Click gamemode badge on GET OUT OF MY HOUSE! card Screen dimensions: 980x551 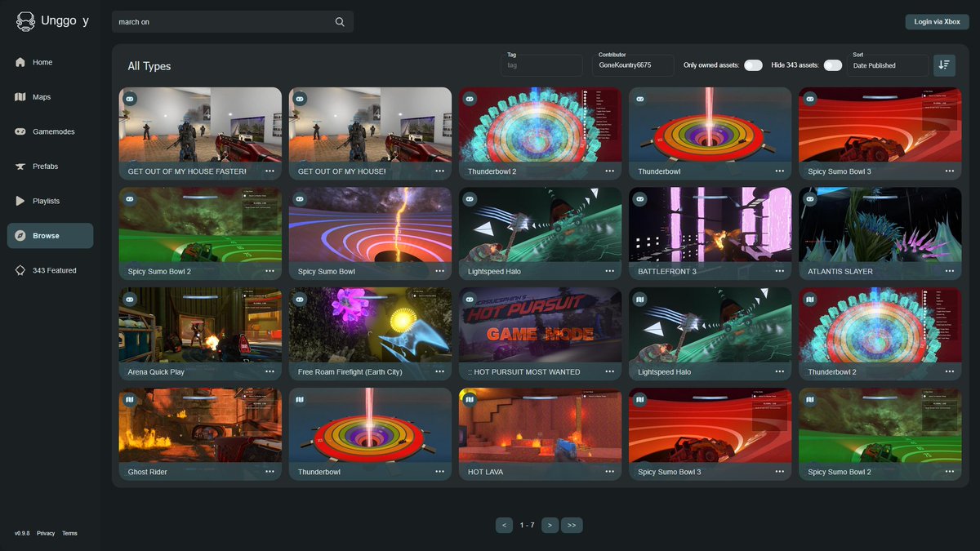click(x=300, y=99)
